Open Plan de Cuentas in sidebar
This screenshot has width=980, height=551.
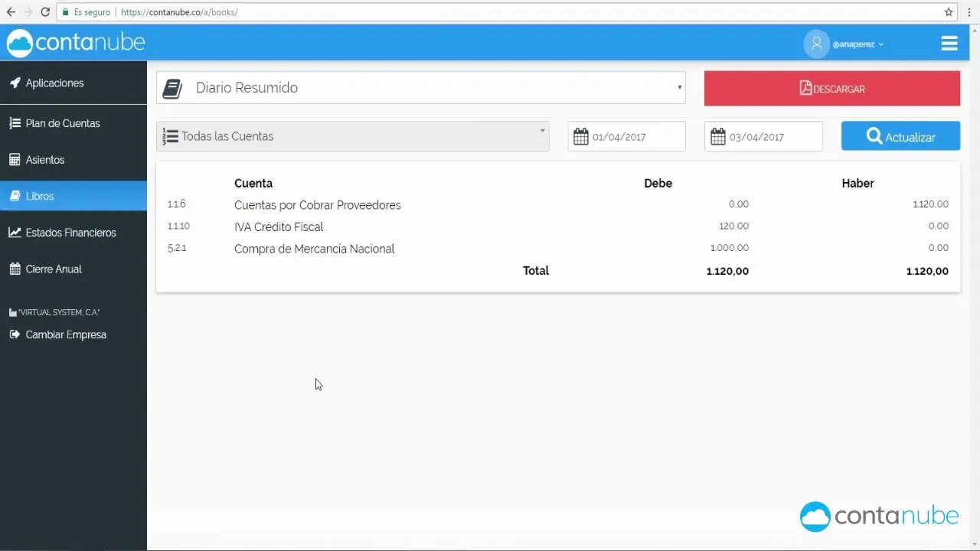pos(63,123)
